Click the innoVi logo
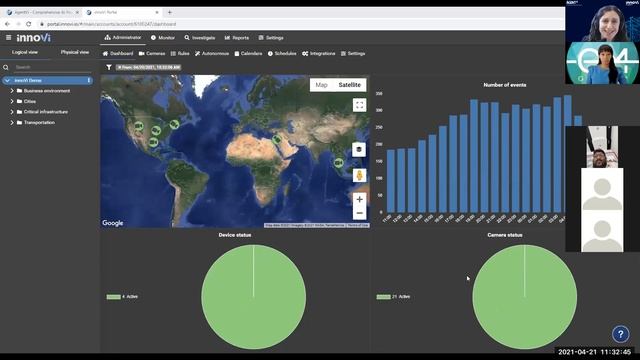640x360 pixels. (x=33, y=38)
